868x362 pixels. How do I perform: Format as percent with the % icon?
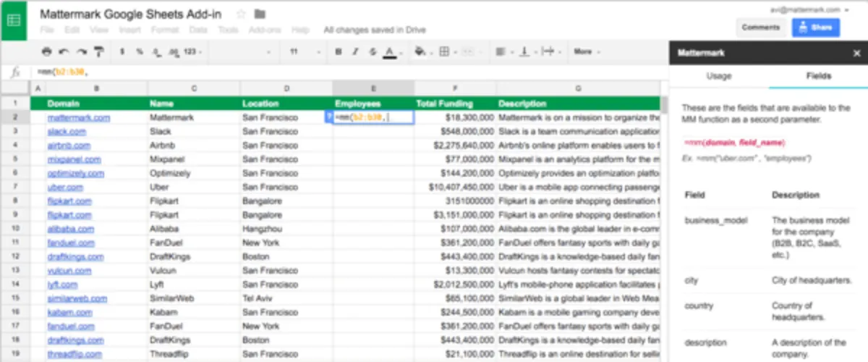pos(139,51)
